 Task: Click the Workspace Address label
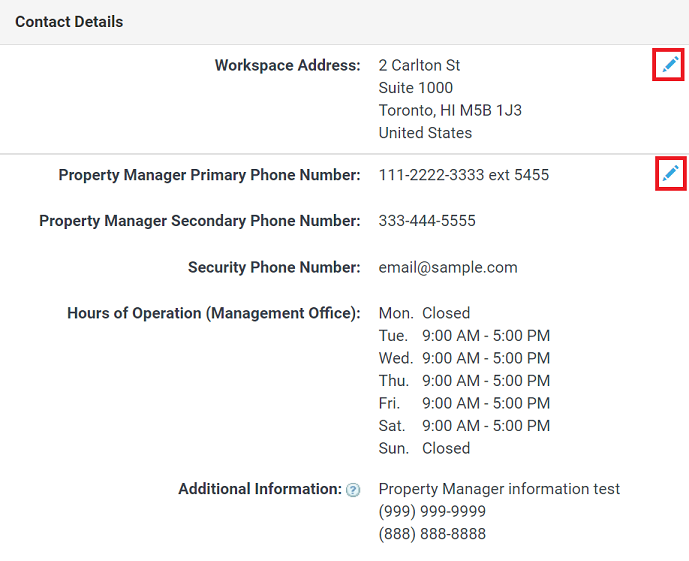pos(287,65)
